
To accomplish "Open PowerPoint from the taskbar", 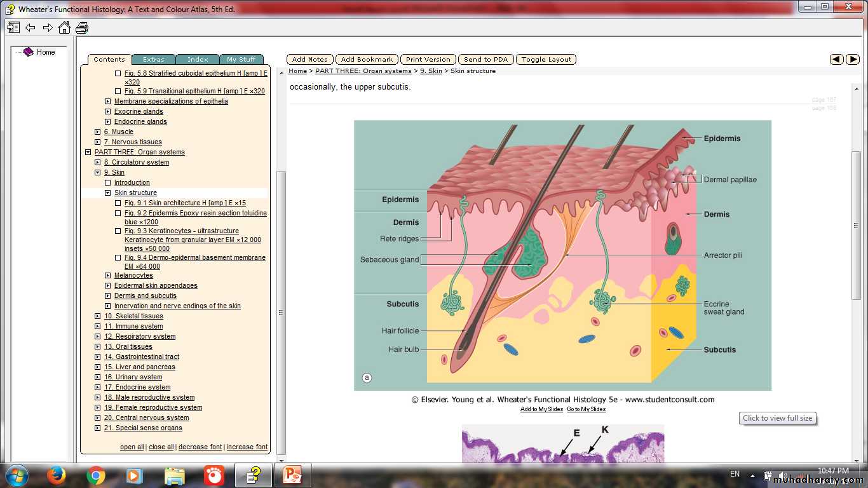I will pyautogui.click(x=292, y=475).
